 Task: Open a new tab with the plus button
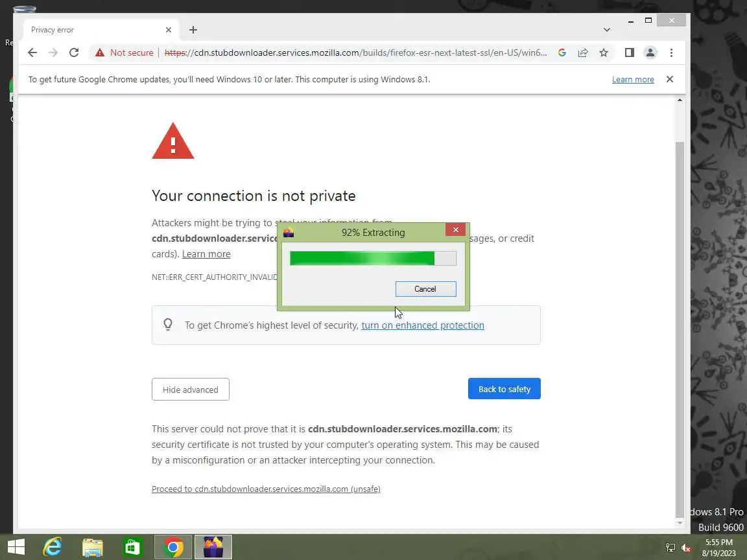(x=193, y=30)
